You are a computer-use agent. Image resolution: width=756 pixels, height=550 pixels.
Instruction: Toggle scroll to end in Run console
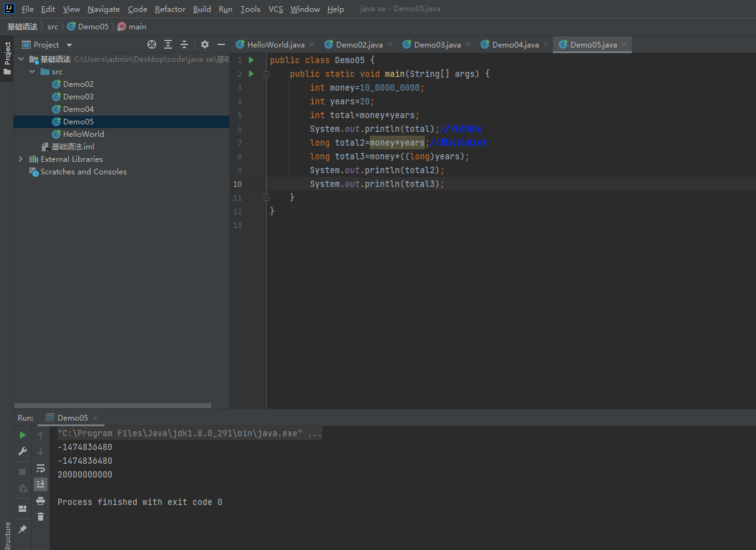pos(41,484)
